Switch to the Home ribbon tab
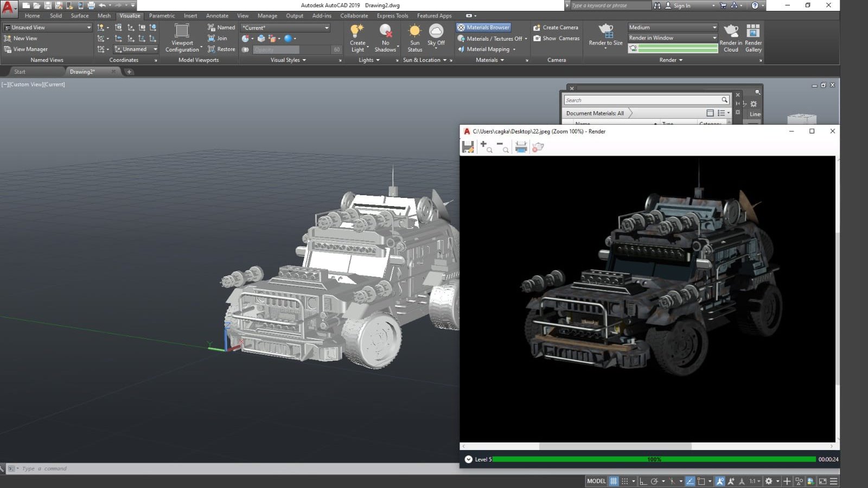Screen dimensions: 868x488 pyautogui.click(x=32, y=16)
